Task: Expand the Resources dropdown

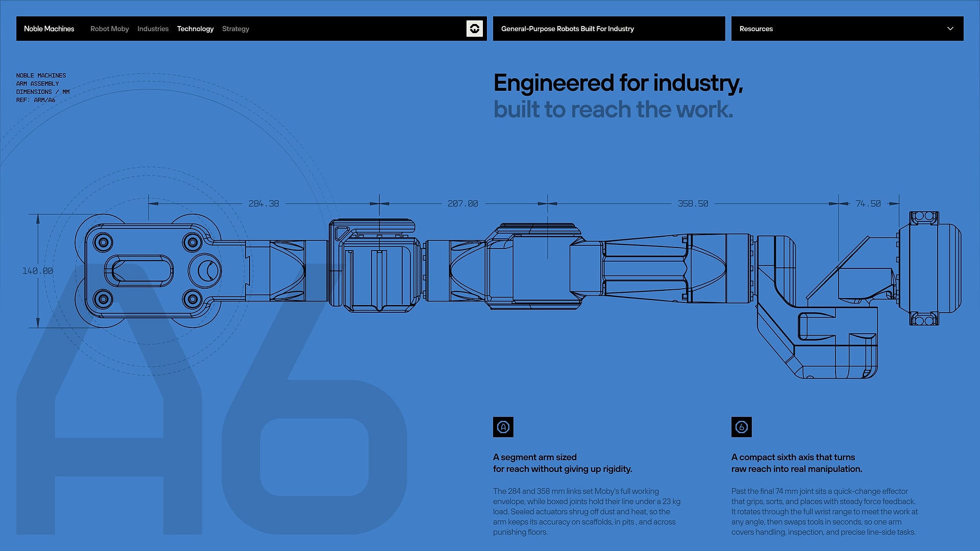Action: click(847, 29)
